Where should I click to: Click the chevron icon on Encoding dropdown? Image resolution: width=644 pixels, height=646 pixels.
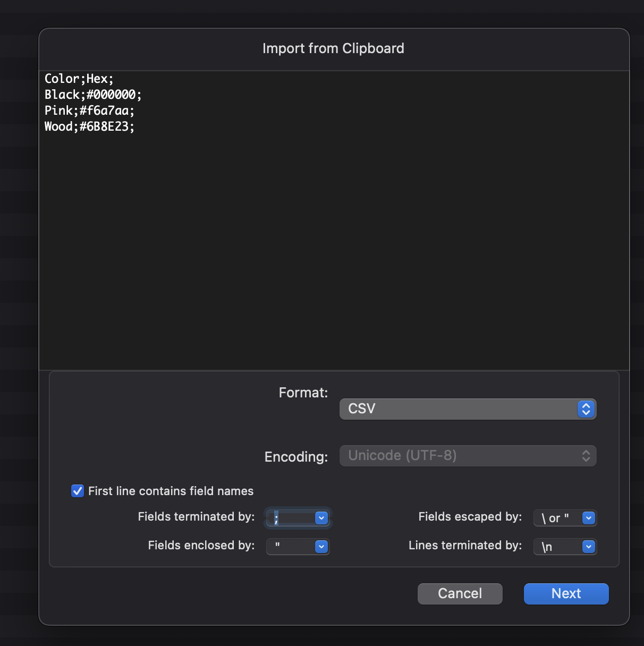click(x=585, y=456)
